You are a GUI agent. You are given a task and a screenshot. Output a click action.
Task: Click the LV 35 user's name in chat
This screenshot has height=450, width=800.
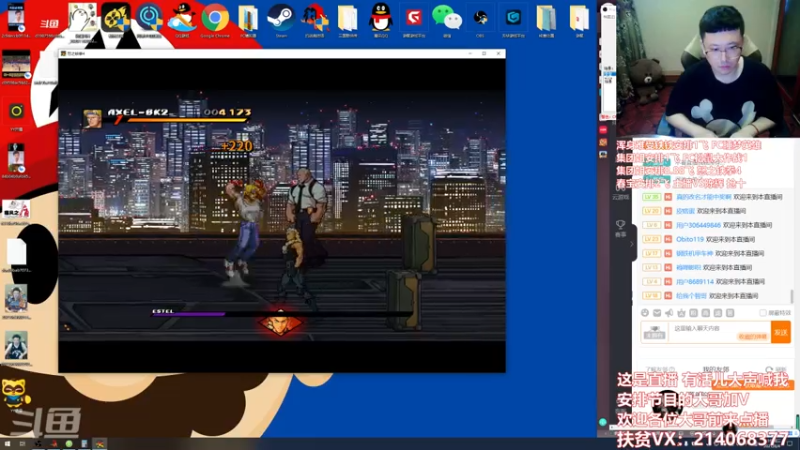coord(704,197)
